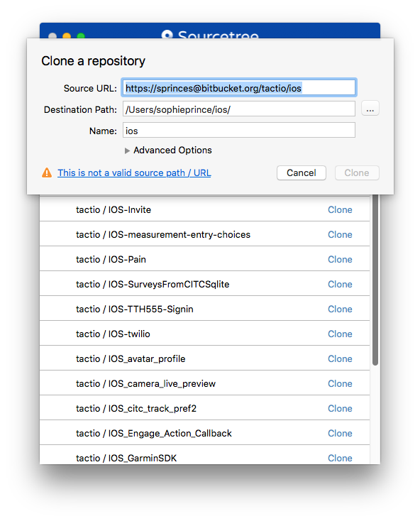Clone the tactio / IOS_citc_track_pref2 repository

[340, 409]
